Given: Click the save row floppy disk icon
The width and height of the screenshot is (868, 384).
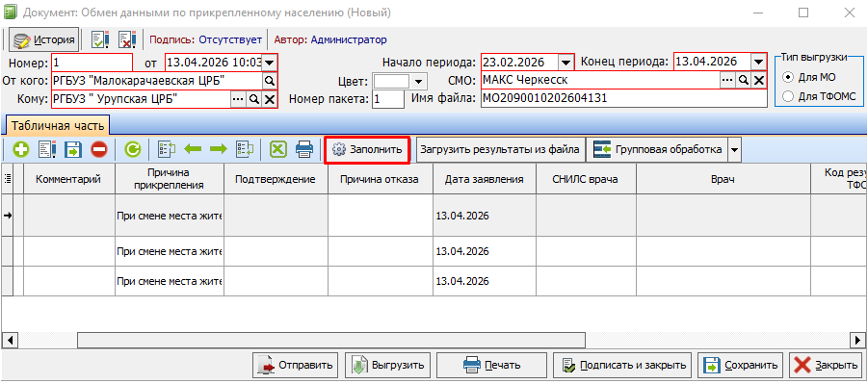Looking at the screenshot, I should tap(73, 149).
